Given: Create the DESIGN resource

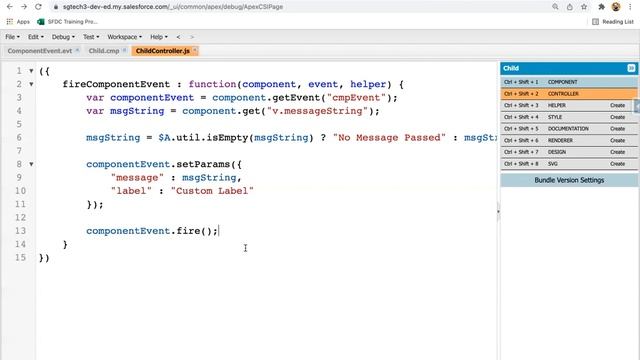Looking at the screenshot, I should [x=617, y=152].
